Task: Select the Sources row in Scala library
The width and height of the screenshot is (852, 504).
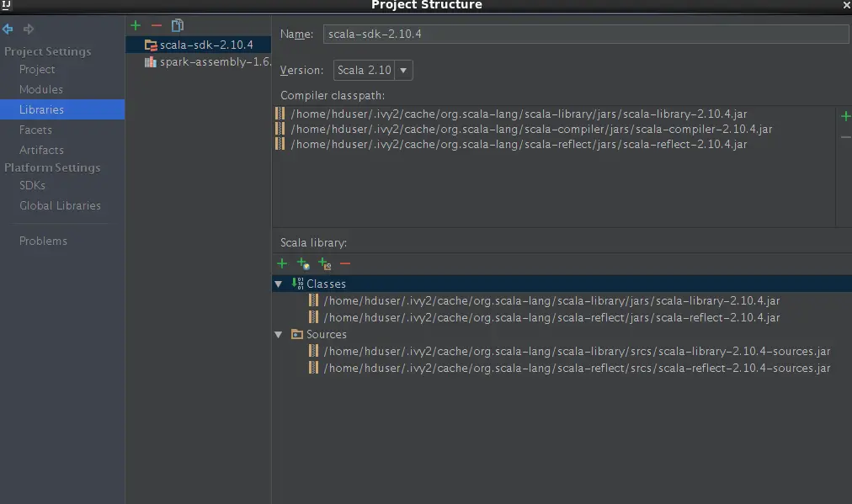Action: tap(562, 334)
